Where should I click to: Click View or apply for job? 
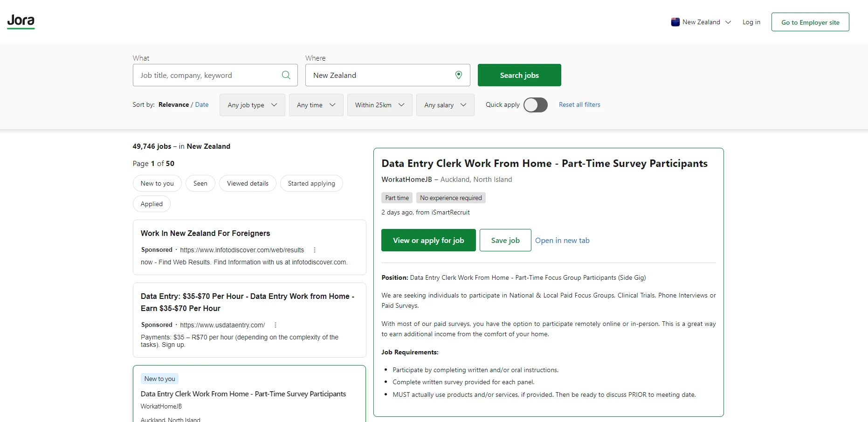click(x=428, y=240)
